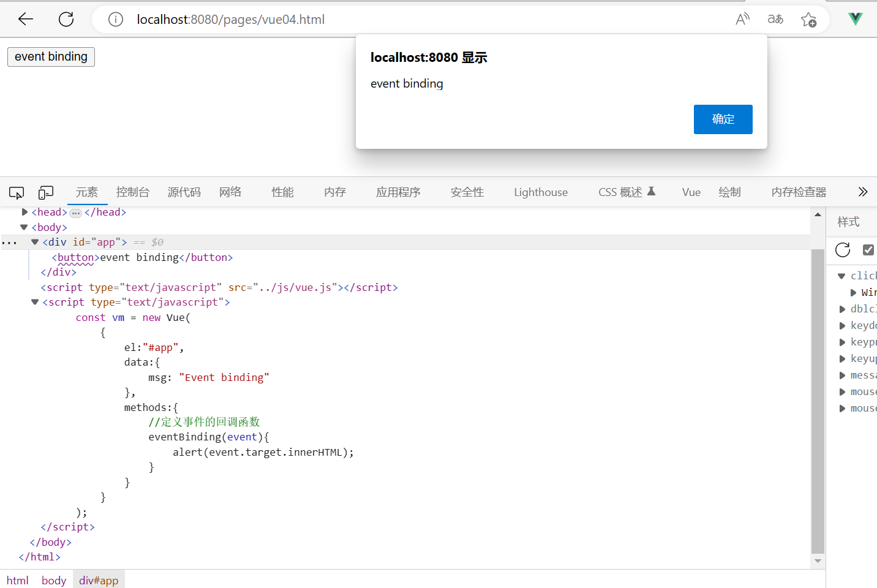Viewport: 877px width, 588px height.
Task: Toggle the device emulation icon
Action: 46,192
